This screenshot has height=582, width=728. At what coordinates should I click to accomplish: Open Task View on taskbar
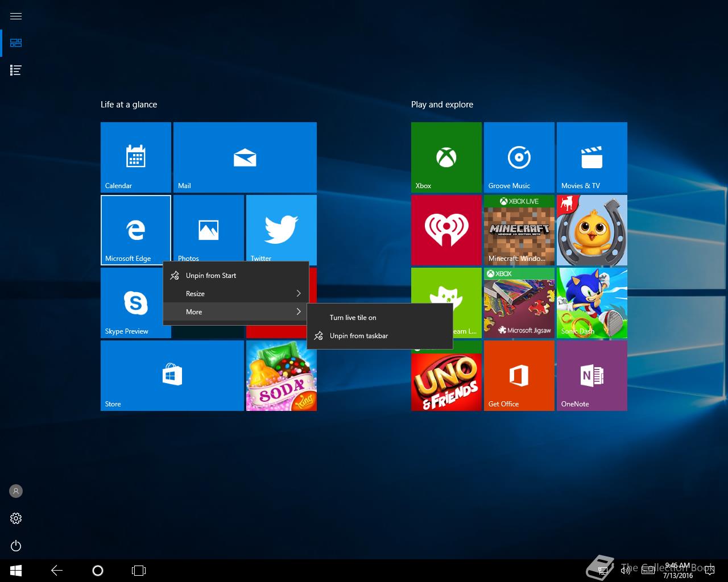pyautogui.click(x=139, y=571)
